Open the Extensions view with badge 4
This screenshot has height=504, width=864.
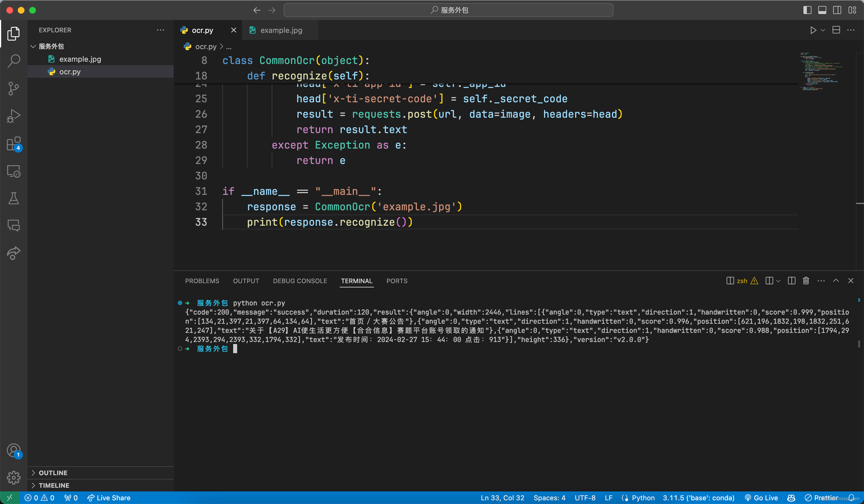[x=14, y=144]
